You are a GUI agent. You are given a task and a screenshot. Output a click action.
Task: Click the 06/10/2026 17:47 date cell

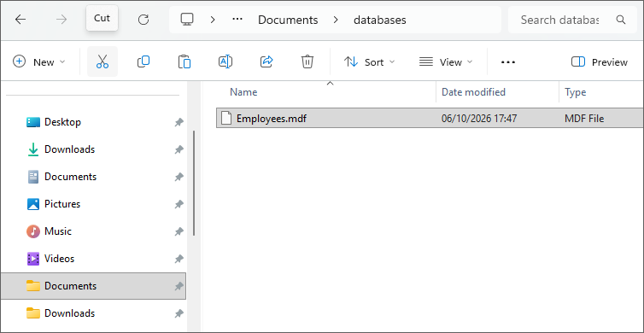tap(479, 119)
